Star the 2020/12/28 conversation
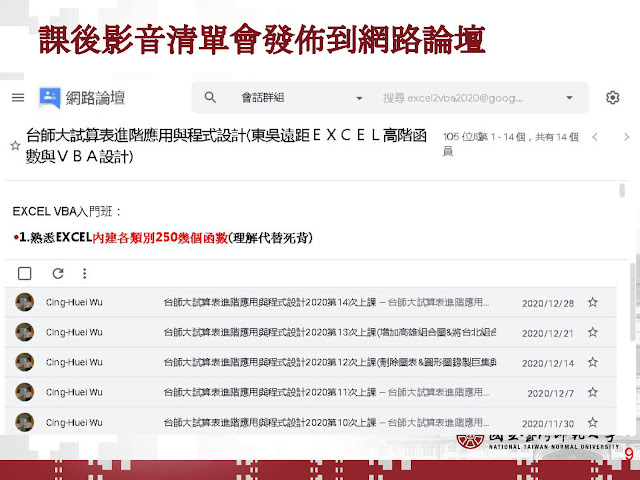Viewport: 640px width, 480px height. pyautogui.click(x=593, y=302)
